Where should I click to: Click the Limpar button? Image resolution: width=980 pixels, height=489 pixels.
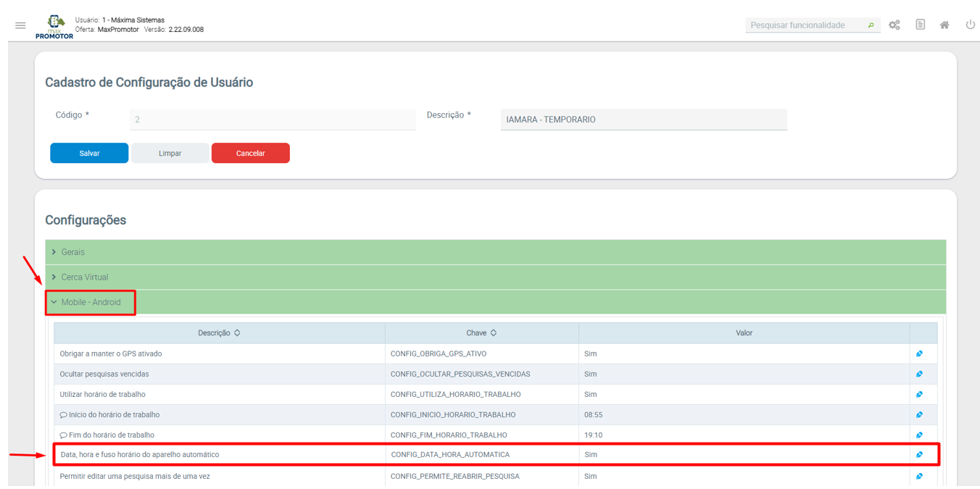pos(170,153)
